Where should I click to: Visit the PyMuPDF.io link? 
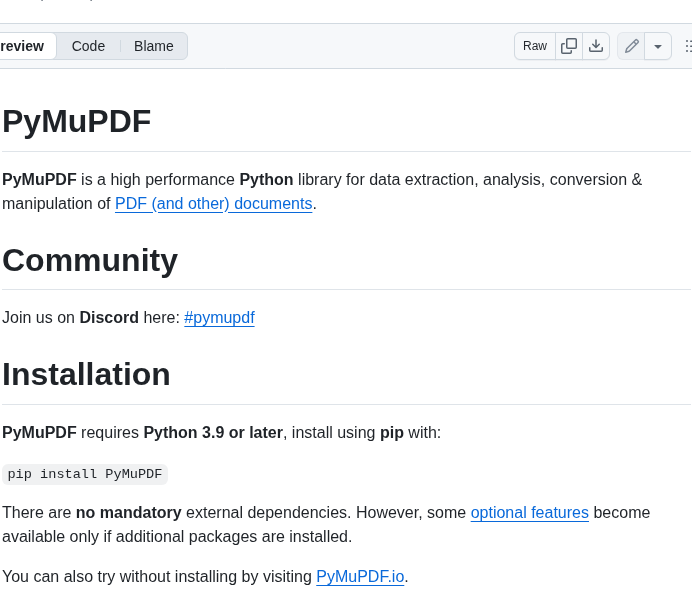coord(360,577)
